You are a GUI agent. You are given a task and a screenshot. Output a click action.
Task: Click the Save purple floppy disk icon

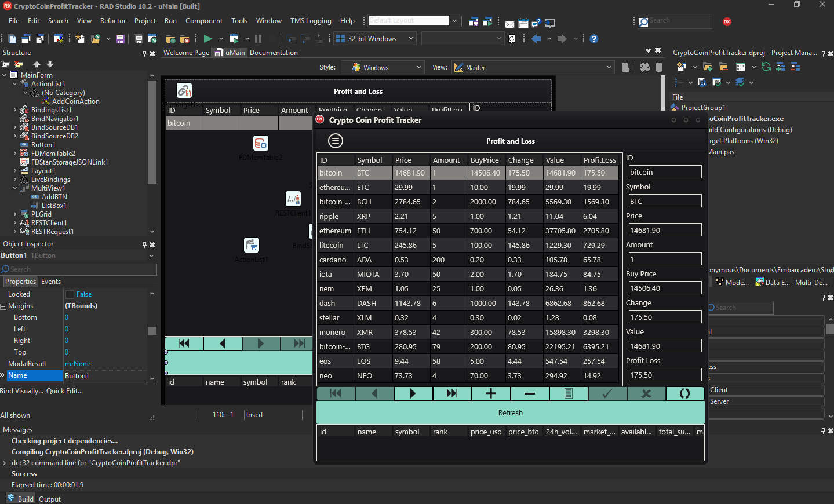(x=120, y=39)
